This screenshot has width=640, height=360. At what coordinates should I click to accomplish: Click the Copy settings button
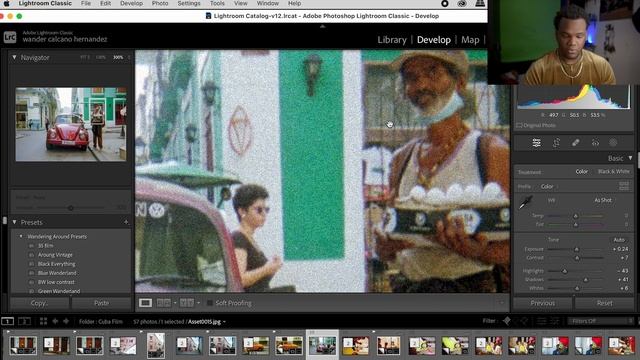coord(39,303)
